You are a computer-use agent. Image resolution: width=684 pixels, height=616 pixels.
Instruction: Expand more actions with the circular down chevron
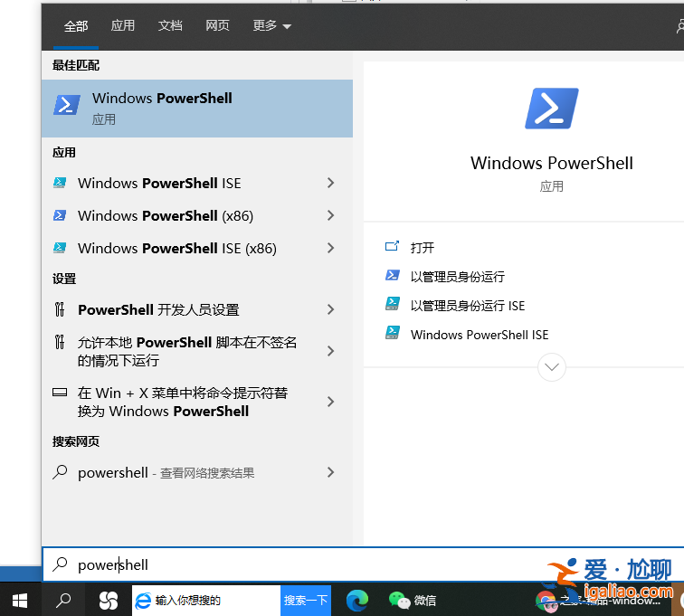pyautogui.click(x=552, y=367)
